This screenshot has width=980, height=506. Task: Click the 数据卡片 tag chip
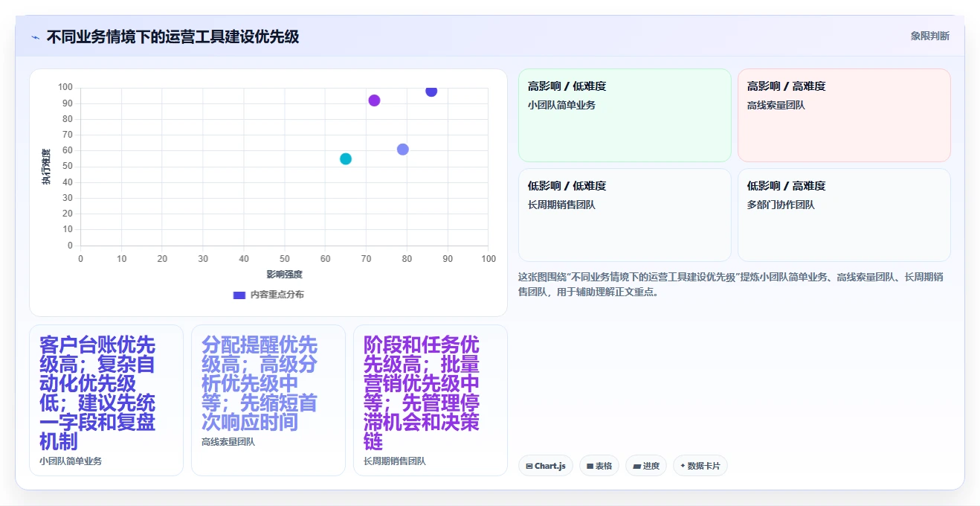click(x=700, y=466)
